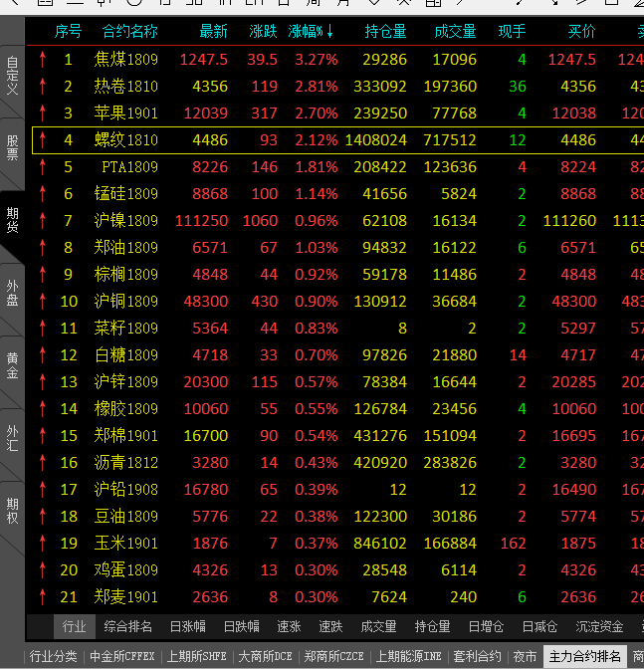Image resolution: width=644 pixels, height=670 pixels.
Task: Switch to 上期所SHFE exchange tab
Action: point(196,656)
